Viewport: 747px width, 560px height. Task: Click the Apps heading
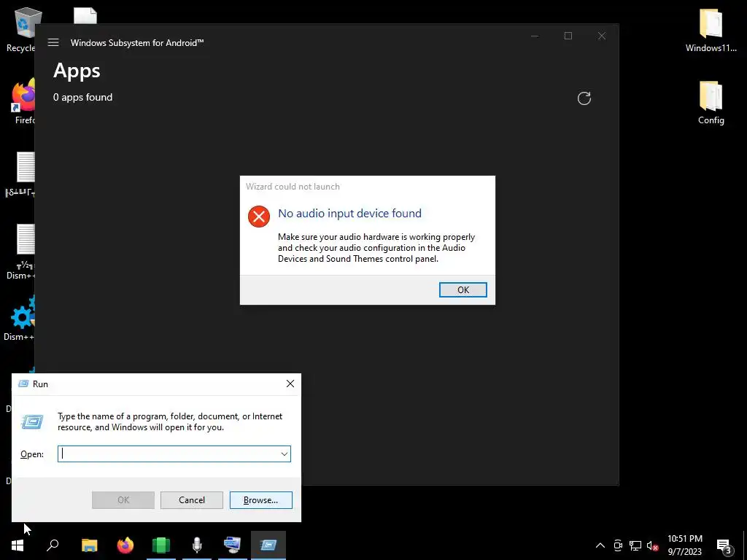coord(77,71)
